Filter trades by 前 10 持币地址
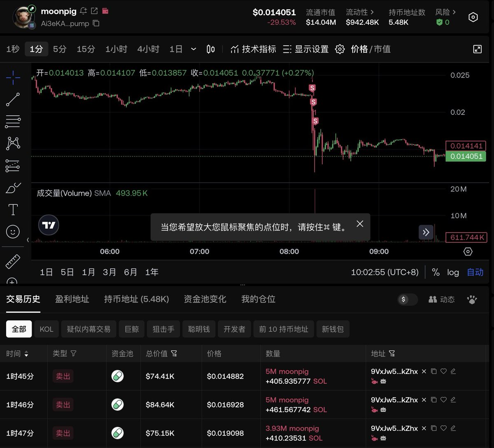This screenshot has height=448, width=494. point(284,329)
